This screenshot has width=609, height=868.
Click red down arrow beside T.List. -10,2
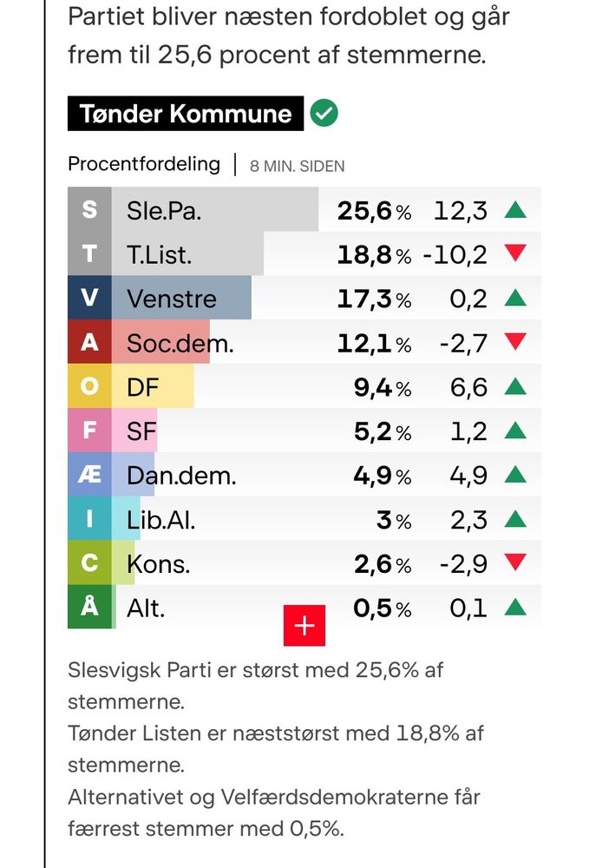515,253
